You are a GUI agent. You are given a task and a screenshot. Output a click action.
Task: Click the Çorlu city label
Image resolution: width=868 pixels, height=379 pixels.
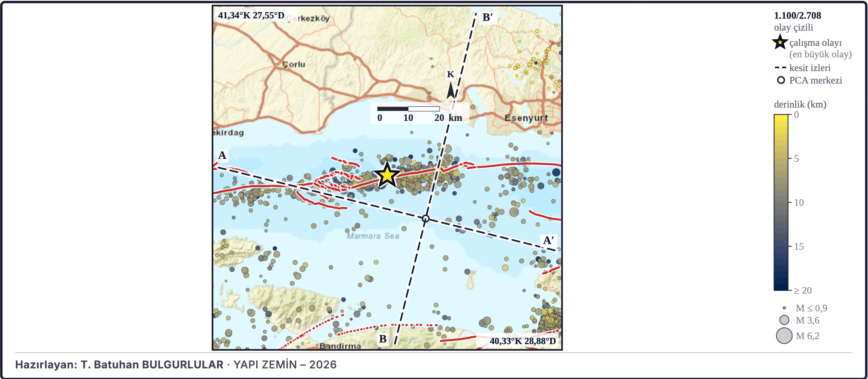(294, 64)
